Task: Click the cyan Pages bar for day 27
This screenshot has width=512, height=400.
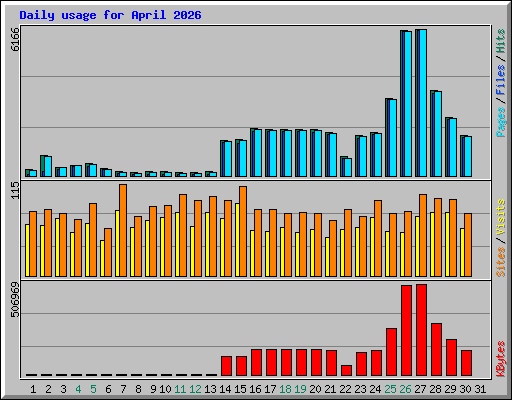Action: tap(423, 103)
